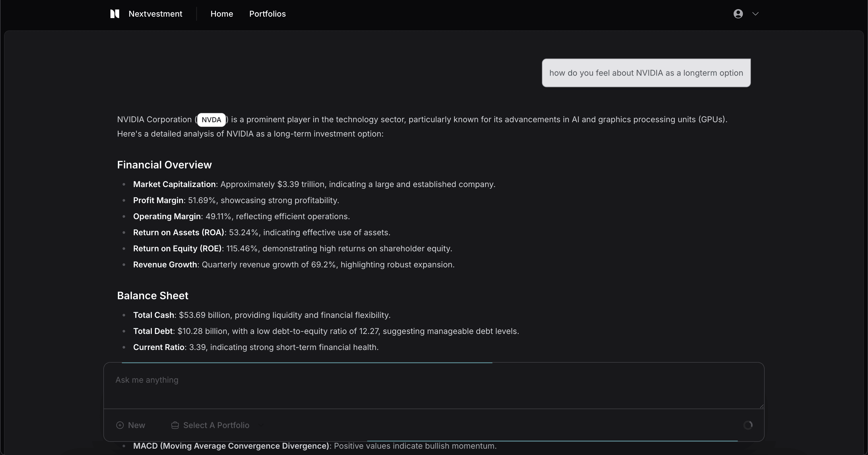Click the NVDA ticker chip
The image size is (868, 455).
point(211,120)
